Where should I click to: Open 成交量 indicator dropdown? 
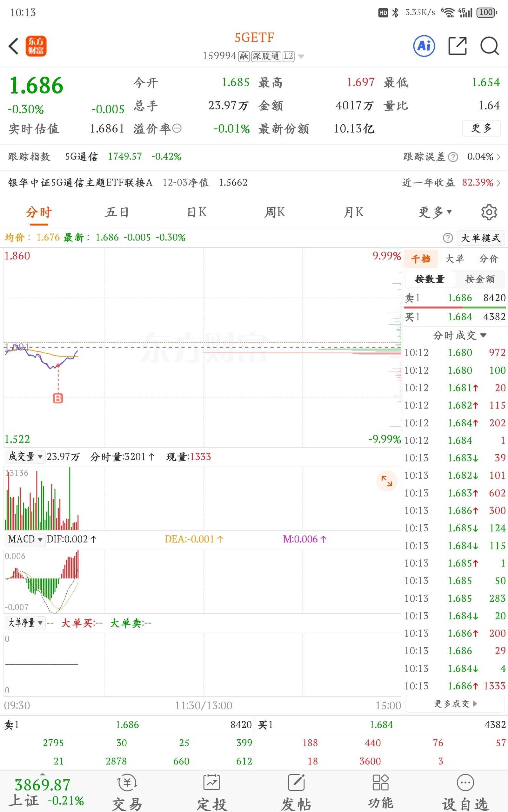point(24,456)
